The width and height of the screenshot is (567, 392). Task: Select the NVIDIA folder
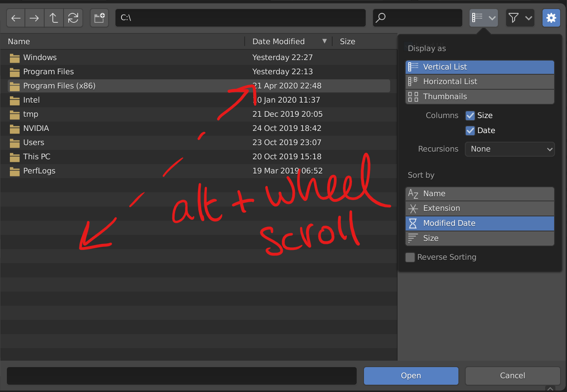coord(199,128)
